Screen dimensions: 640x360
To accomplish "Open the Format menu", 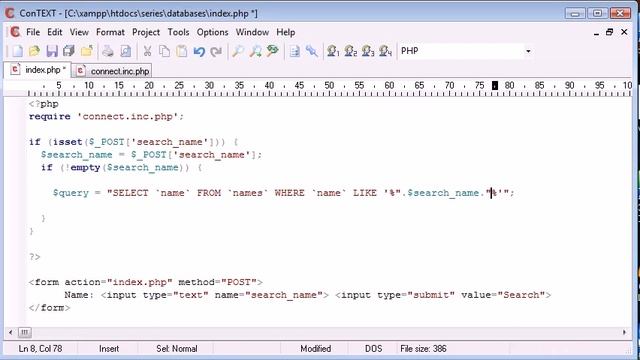I will [x=110, y=32].
